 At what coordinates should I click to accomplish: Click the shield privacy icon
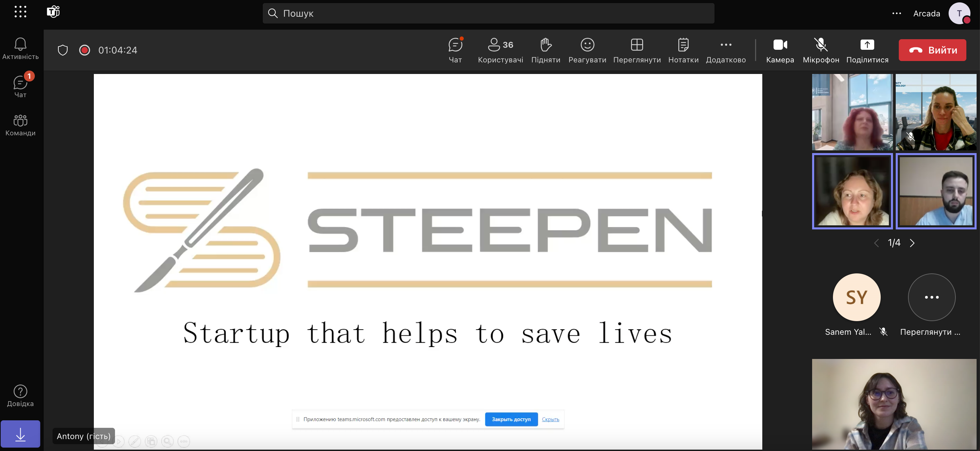point(63,50)
